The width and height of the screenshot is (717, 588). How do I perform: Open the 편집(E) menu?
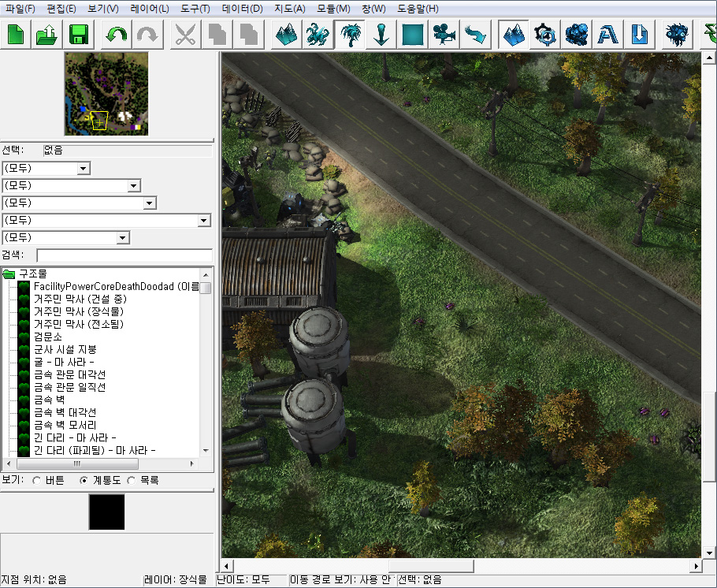pos(61,9)
